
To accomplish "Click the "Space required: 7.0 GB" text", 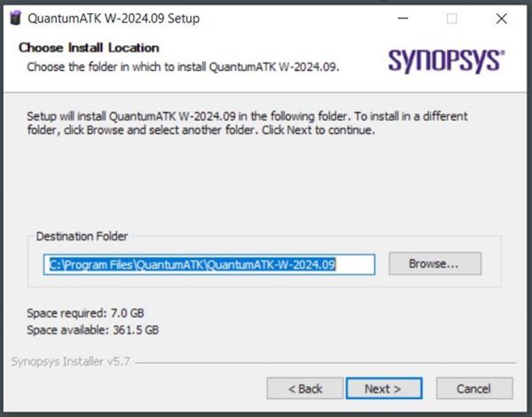I will (85, 313).
